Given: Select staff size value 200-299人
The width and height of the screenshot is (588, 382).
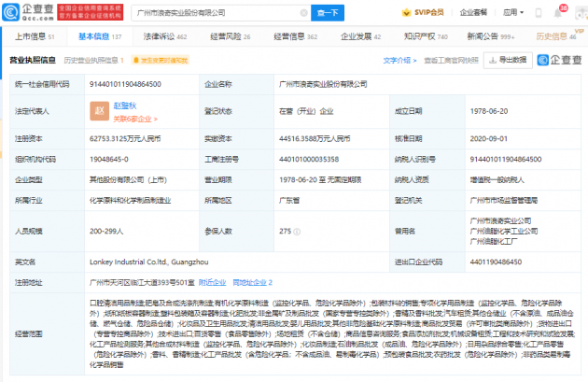Looking at the screenshot, I should coord(106,231).
